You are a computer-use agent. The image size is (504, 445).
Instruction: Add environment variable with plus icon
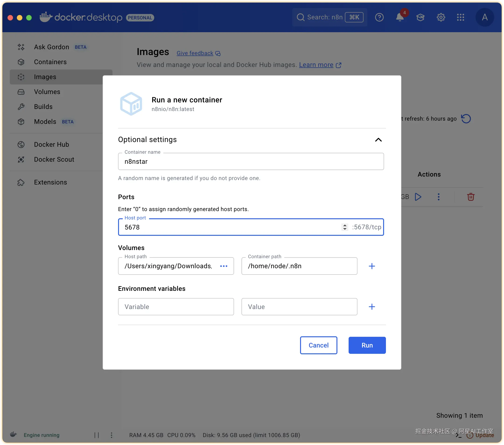[x=372, y=307]
